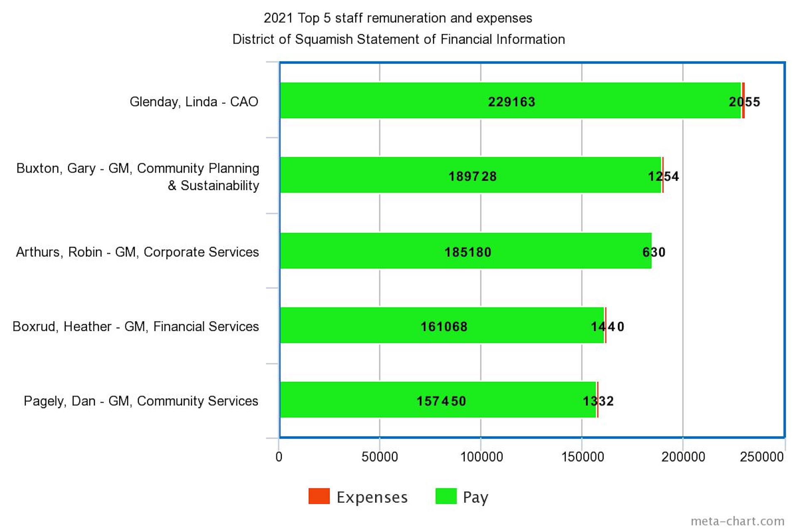This screenshot has width=798, height=532.
Task: Click the pay value 185180
Action: click(468, 252)
